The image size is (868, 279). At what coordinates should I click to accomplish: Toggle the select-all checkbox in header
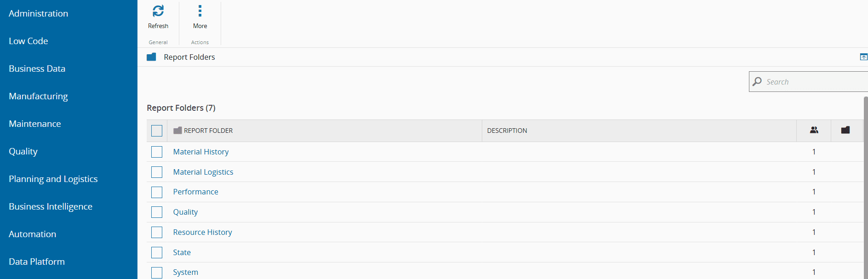(x=157, y=131)
